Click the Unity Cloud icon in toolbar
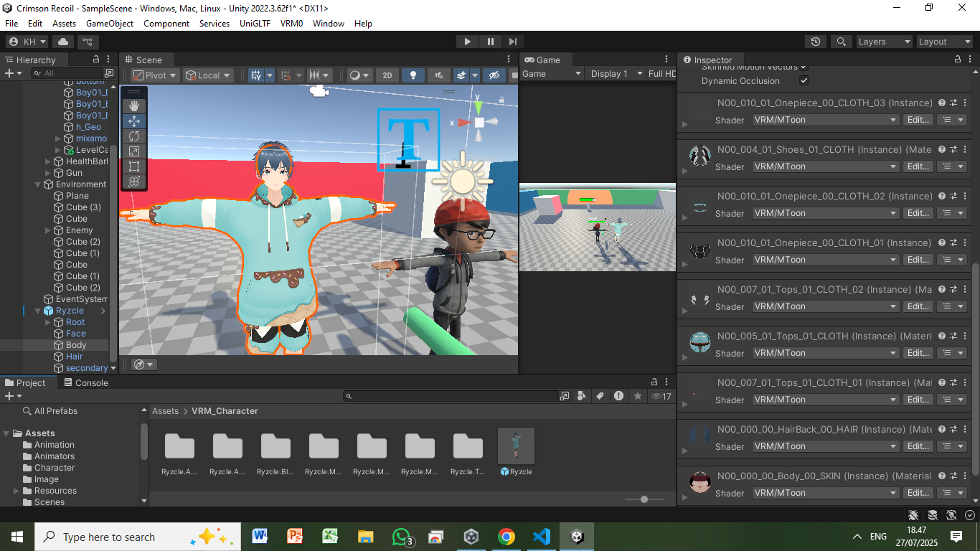This screenshot has height=551, width=980. pos(63,42)
